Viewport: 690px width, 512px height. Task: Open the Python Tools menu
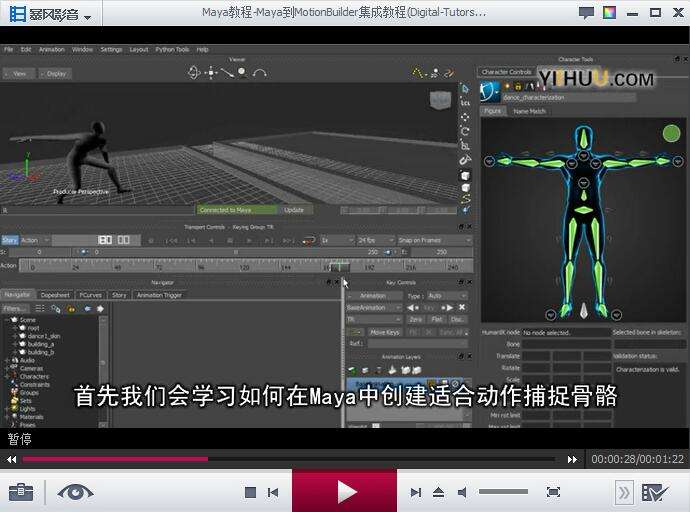pyautogui.click(x=172, y=49)
